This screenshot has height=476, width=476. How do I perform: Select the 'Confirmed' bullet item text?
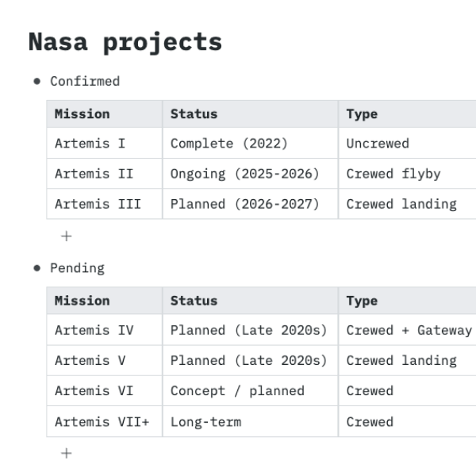85,82
